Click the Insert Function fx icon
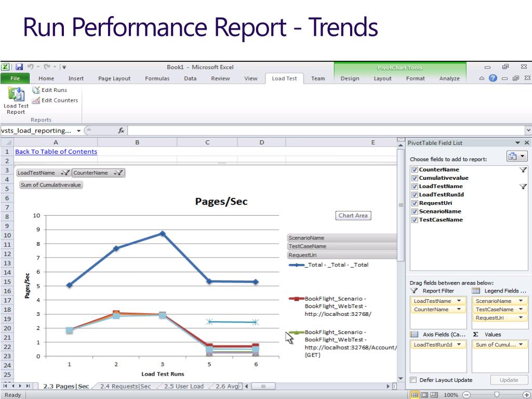 121,130
